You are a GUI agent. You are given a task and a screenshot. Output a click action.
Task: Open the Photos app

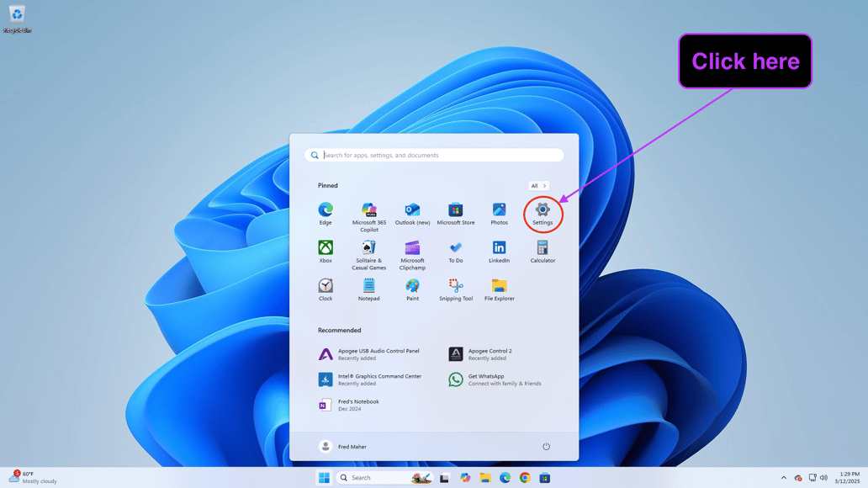pyautogui.click(x=499, y=212)
